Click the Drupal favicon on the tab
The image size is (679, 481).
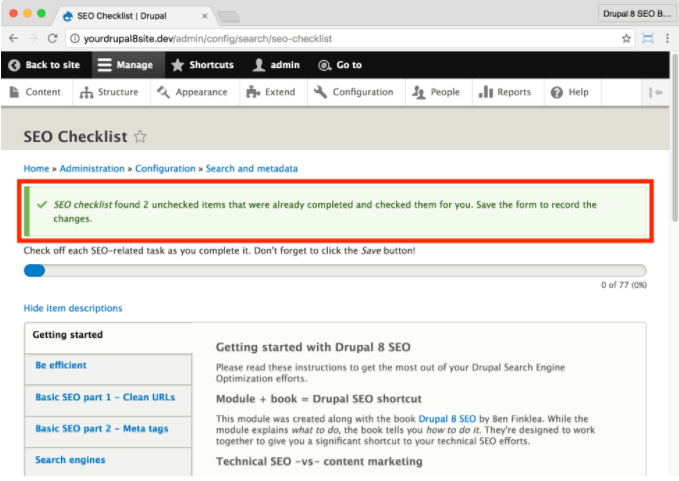click(68, 16)
